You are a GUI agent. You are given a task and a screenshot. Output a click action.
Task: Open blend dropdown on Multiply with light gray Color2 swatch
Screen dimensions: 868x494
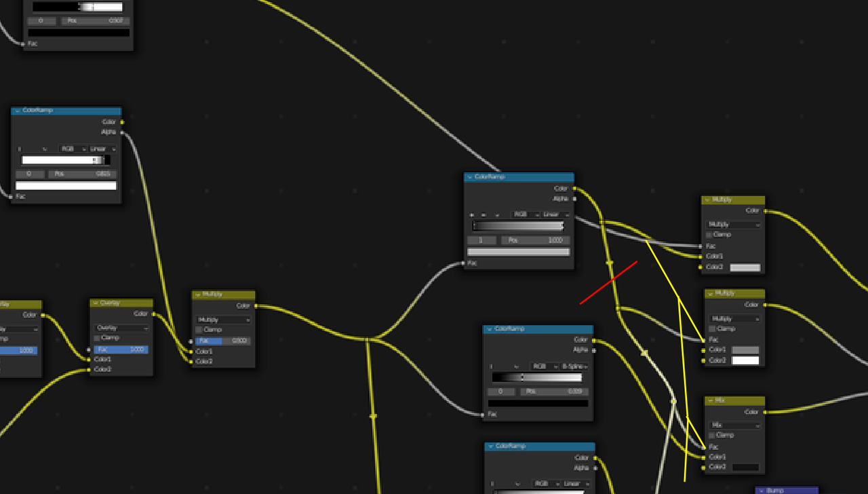734,225
